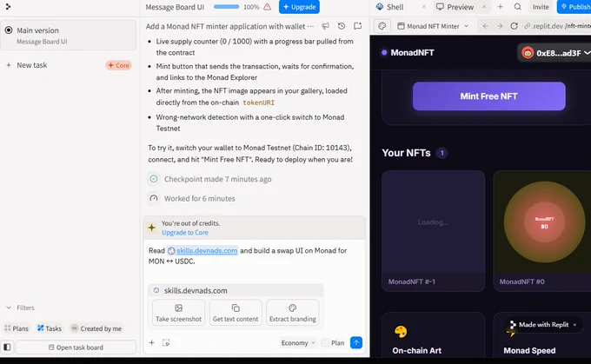Click the Replit logo icon at top left
The width and height of the screenshot is (591, 364).
coord(8,6)
